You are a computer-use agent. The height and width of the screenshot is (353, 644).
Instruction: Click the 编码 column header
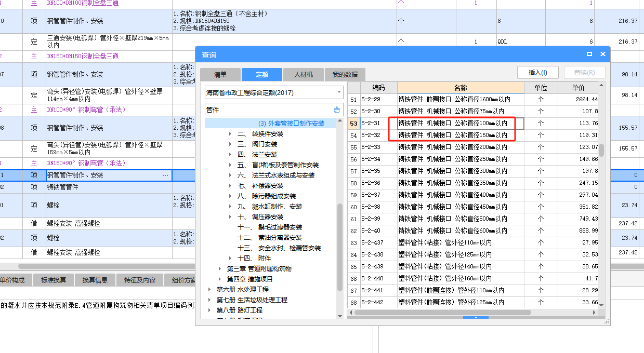tap(378, 88)
